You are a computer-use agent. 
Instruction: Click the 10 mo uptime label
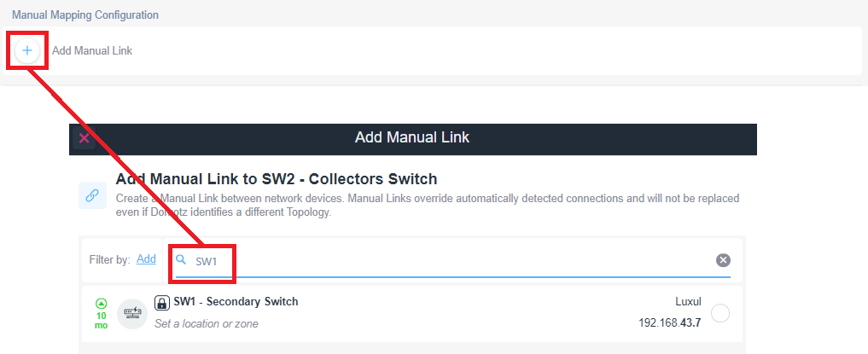pyautogui.click(x=102, y=320)
